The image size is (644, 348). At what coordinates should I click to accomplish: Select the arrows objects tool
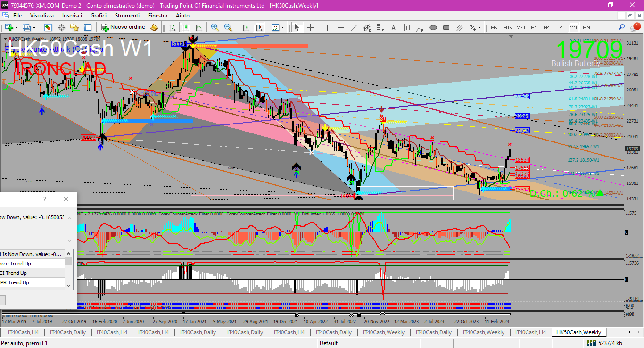472,27
